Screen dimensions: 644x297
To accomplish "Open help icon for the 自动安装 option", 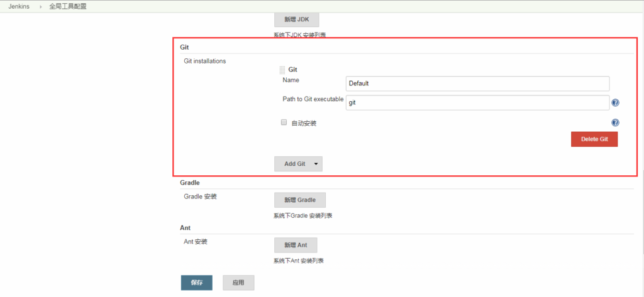I will click(615, 123).
